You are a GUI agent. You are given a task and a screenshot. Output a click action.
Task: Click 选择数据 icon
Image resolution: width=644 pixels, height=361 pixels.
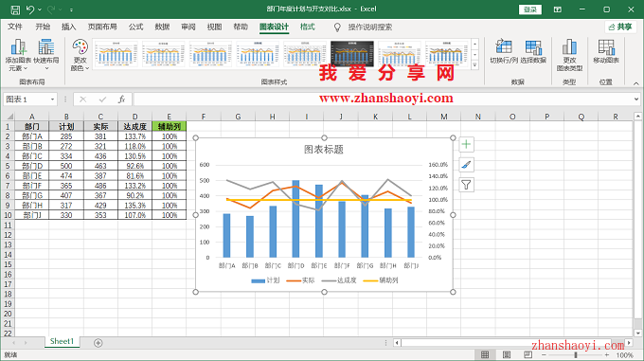click(x=533, y=52)
